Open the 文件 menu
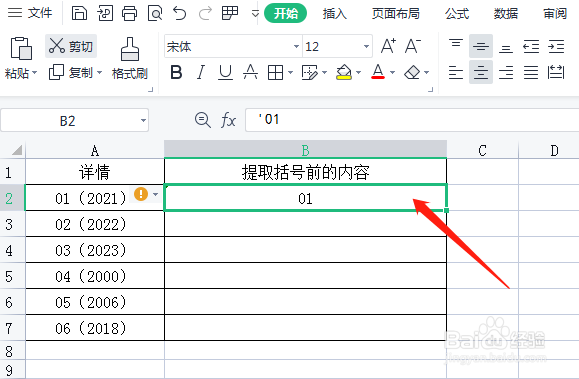The image size is (579, 379). coord(30,13)
